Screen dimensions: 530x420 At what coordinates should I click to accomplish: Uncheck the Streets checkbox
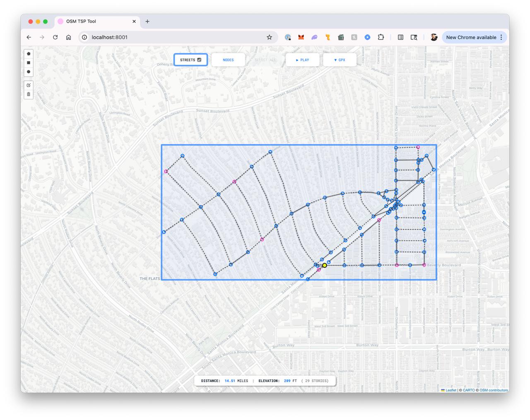pos(199,60)
